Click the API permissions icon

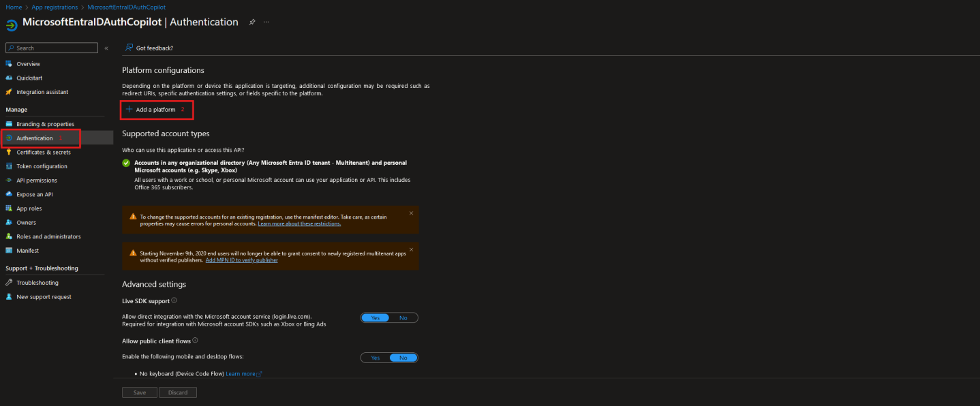(9, 181)
